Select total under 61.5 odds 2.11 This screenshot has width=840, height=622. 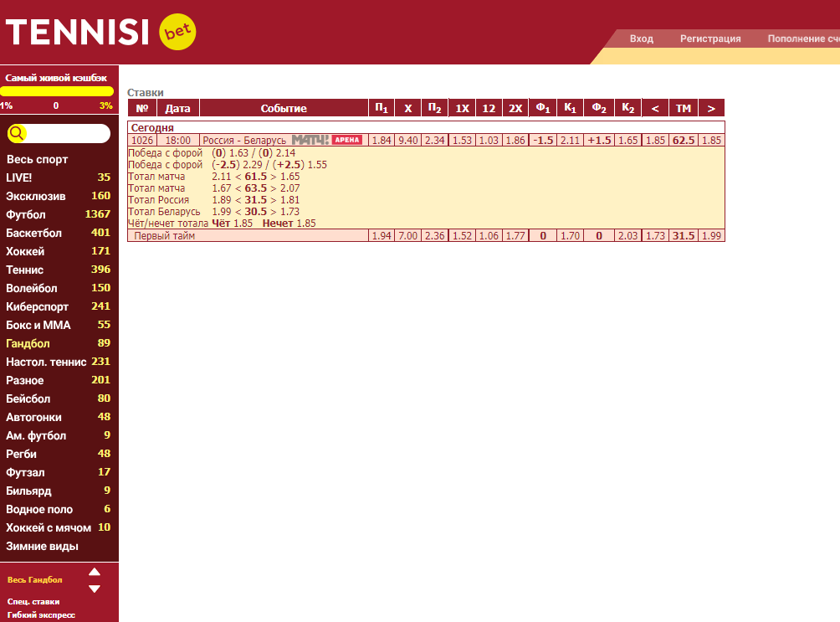(x=221, y=177)
